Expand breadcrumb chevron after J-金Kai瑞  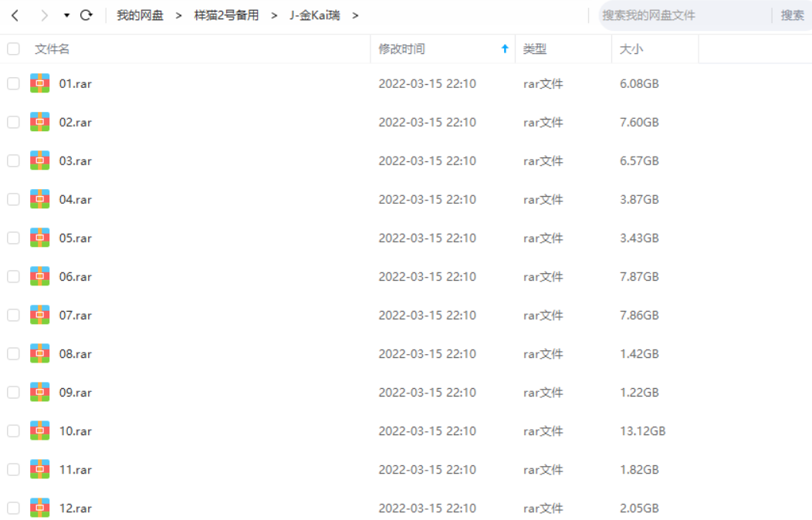coord(356,15)
